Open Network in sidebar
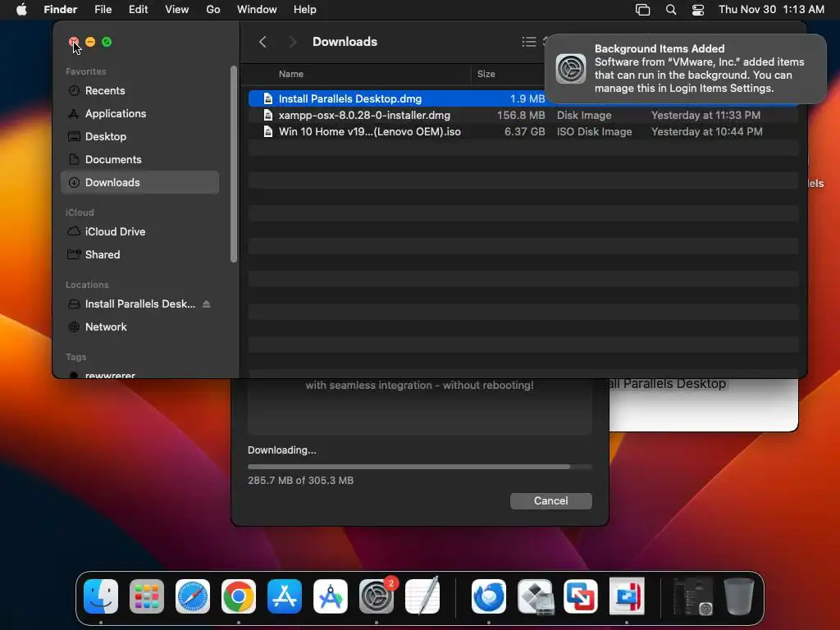The height and width of the screenshot is (630, 840). (139, 326)
